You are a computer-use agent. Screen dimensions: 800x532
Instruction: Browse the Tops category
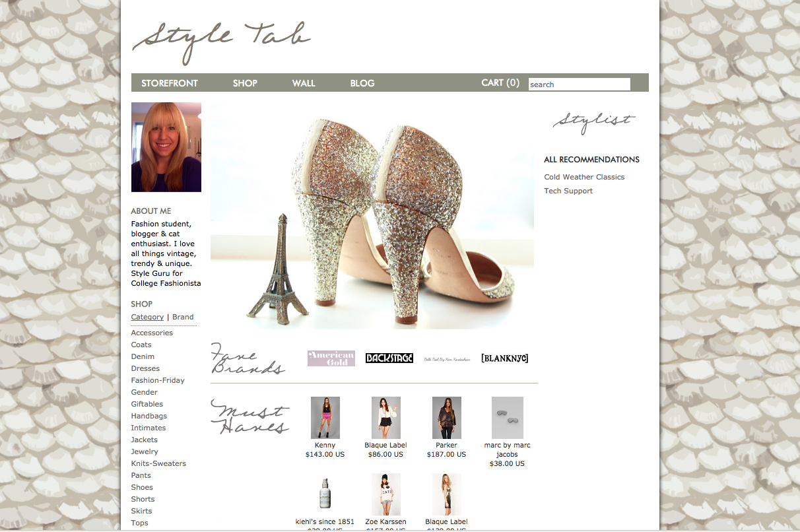pos(140,523)
